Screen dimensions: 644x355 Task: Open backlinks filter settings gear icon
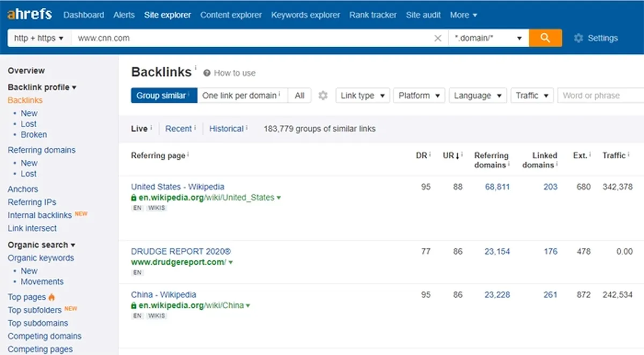323,95
